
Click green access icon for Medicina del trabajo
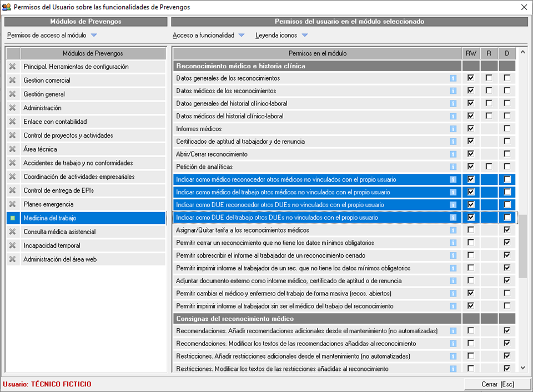click(x=13, y=218)
